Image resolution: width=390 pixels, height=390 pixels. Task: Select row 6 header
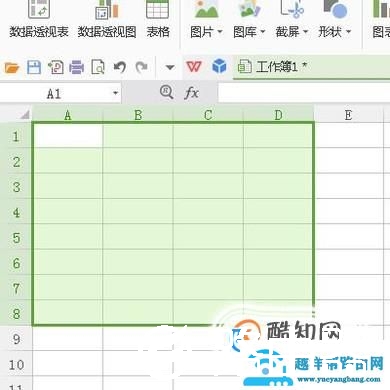click(x=16, y=263)
